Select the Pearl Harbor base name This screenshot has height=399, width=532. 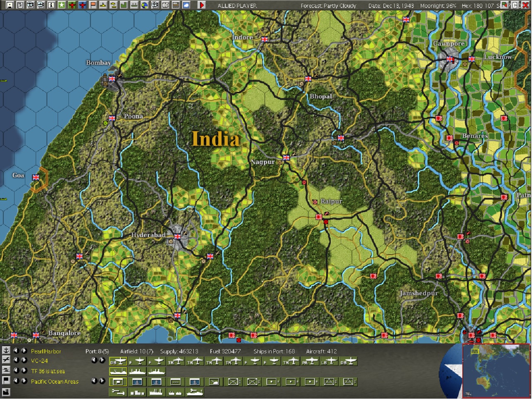point(46,351)
